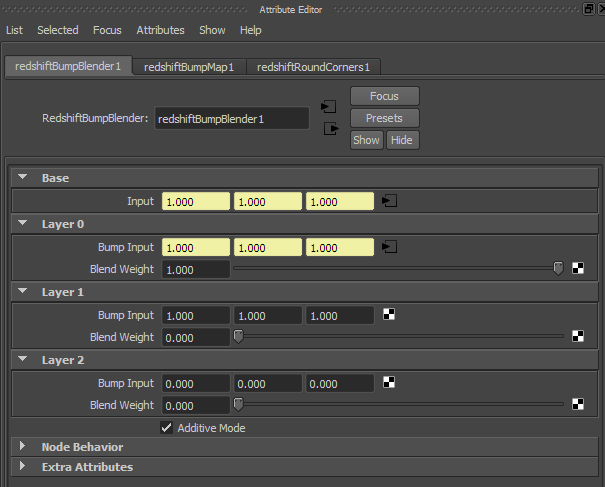Click checker map button for Layer 0 Blend Weight
This screenshot has width=605, height=487.
point(578,268)
